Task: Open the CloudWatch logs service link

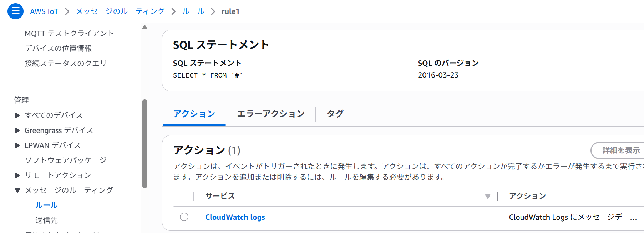Action: pos(235,217)
